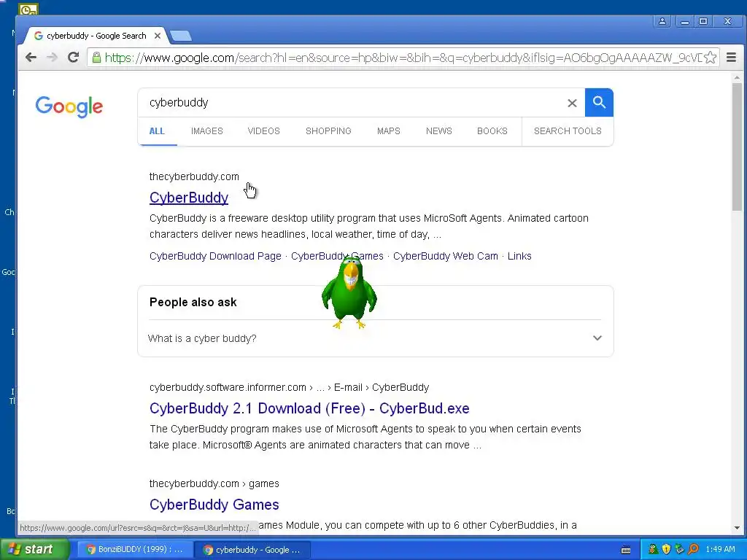This screenshot has height=560, width=747.
Task: Open the MAPS tab
Action: tap(389, 131)
